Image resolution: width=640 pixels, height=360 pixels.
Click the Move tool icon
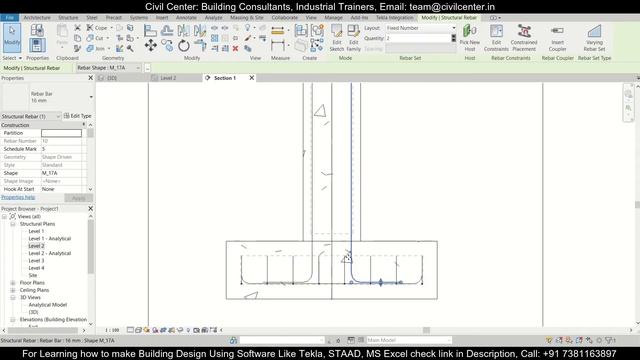151,45
